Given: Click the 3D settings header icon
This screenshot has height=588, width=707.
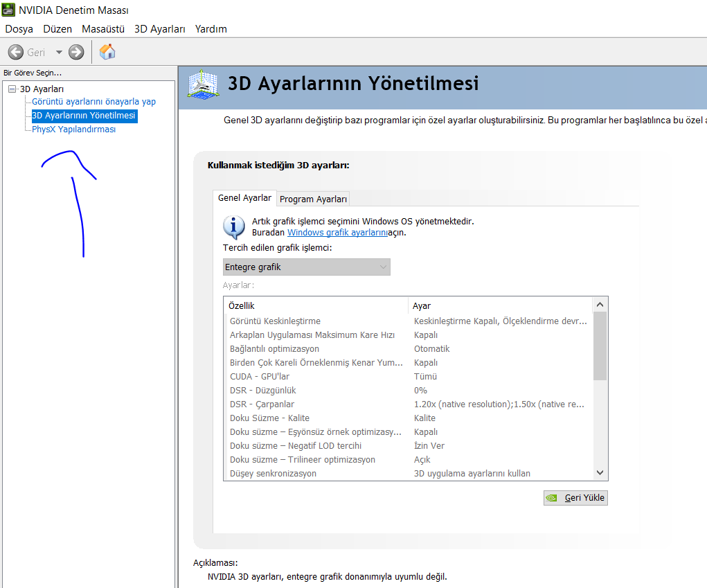Looking at the screenshot, I should (204, 84).
